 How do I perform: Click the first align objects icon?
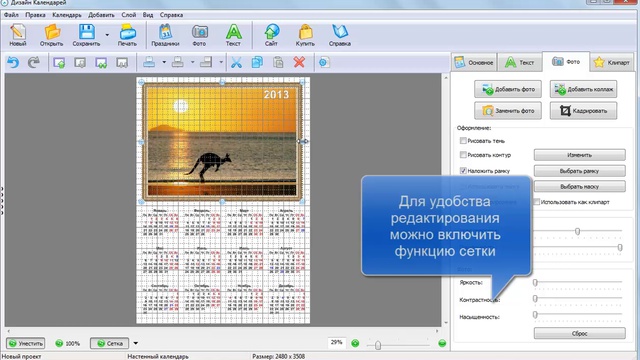[149, 62]
